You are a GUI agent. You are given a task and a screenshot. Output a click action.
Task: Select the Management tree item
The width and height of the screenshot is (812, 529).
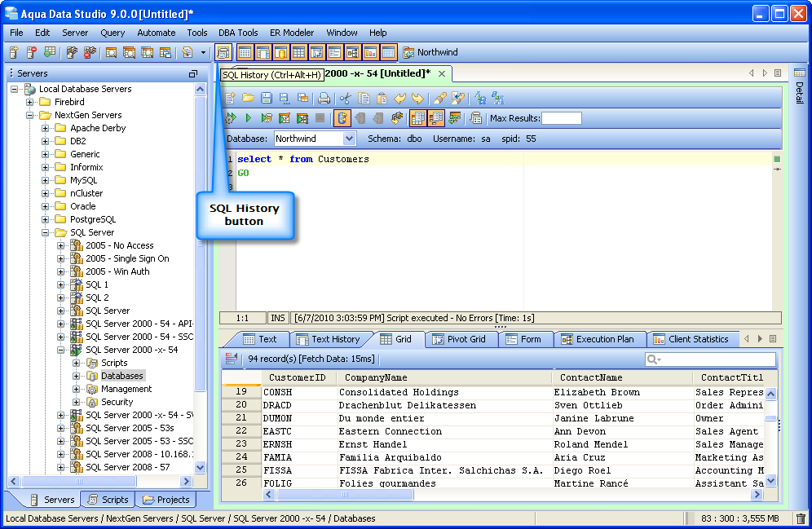tap(126, 389)
